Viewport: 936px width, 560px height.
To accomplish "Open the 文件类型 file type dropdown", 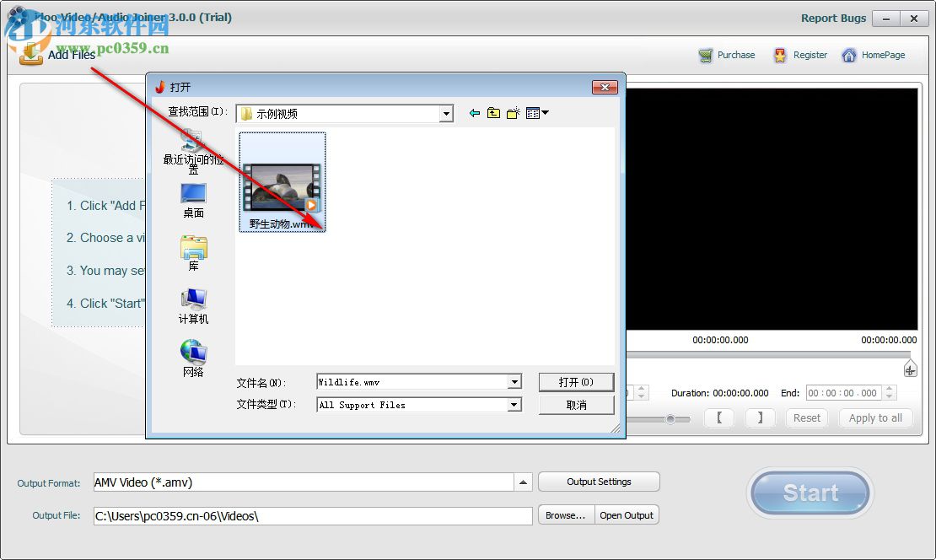I will [x=514, y=405].
